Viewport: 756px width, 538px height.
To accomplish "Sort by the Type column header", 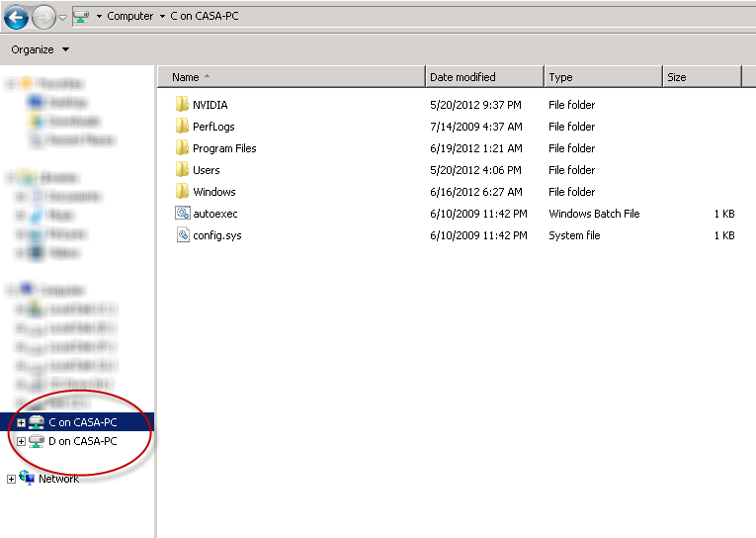I will 560,77.
